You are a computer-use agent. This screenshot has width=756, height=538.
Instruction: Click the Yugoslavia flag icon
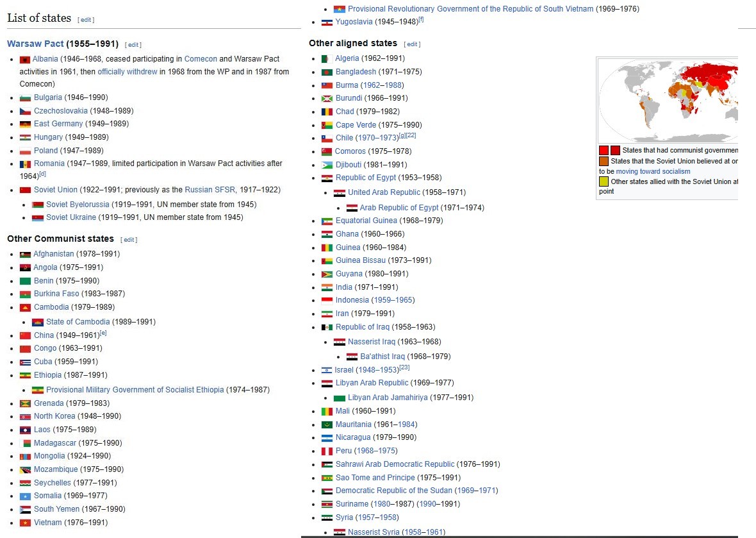(327, 22)
